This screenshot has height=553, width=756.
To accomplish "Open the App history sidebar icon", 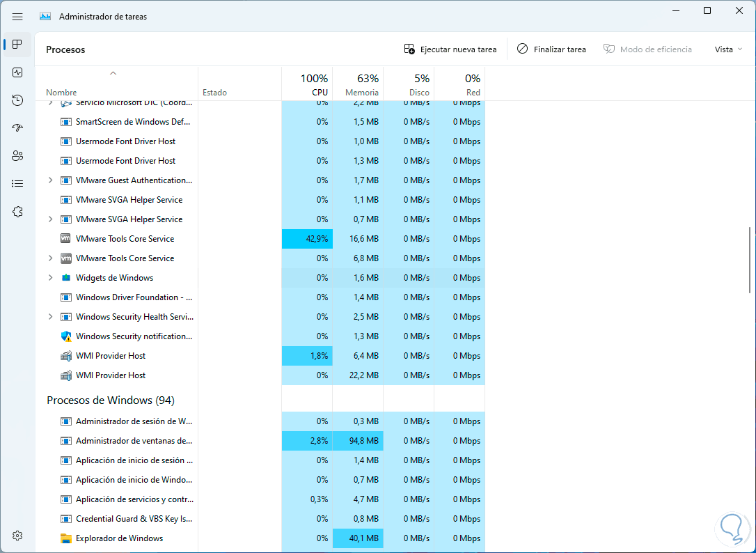I will pos(17,100).
